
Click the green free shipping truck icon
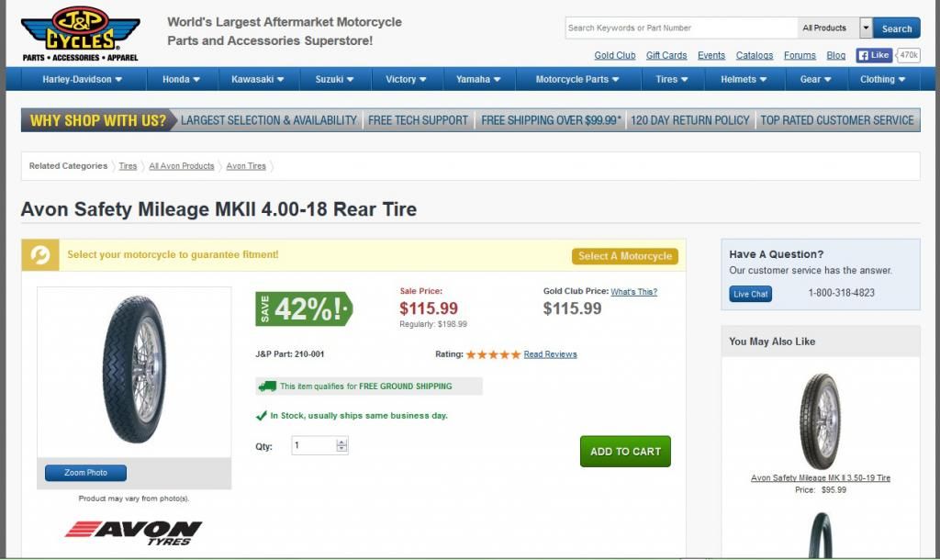pyautogui.click(x=267, y=386)
